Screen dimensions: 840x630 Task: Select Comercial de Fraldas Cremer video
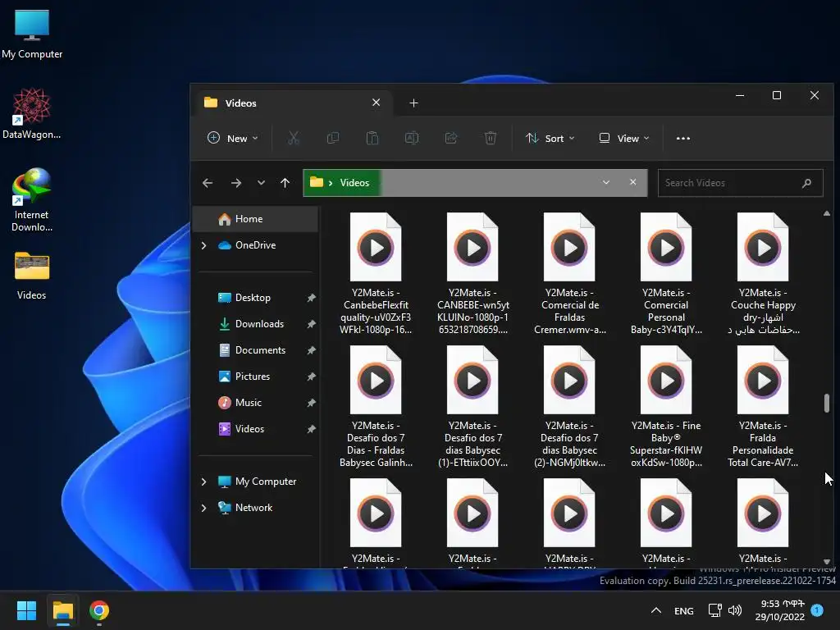pos(569,273)
